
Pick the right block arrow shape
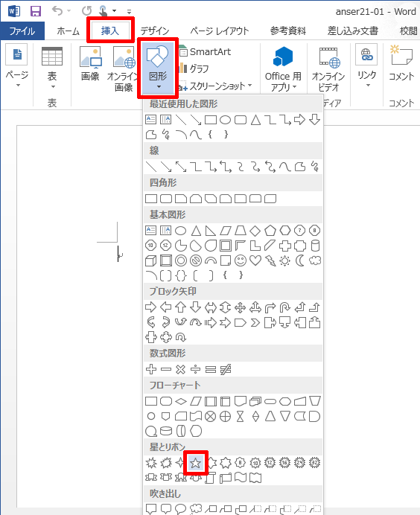click(x=151, y=307)
